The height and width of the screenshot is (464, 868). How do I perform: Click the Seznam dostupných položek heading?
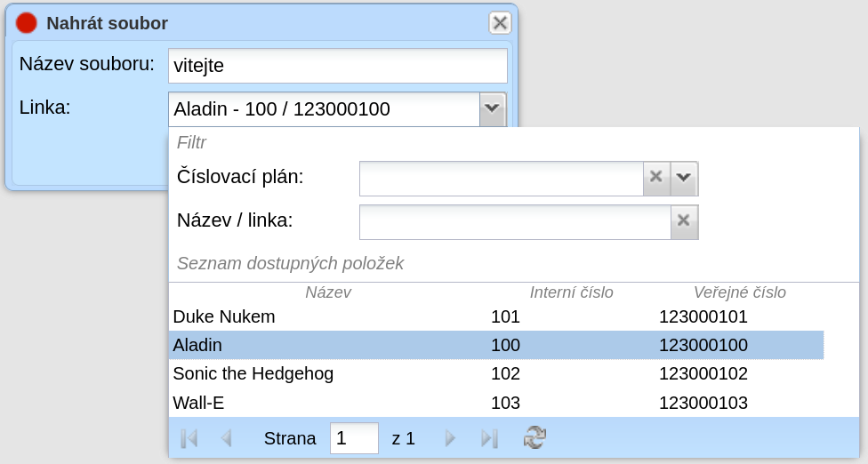pos(290,263)
